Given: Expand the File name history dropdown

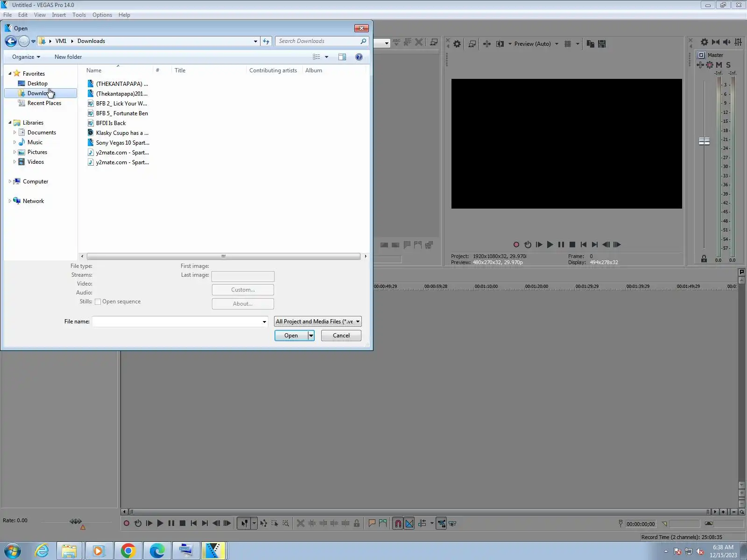Looking at the screenshot, I should (x=264, y=322).
